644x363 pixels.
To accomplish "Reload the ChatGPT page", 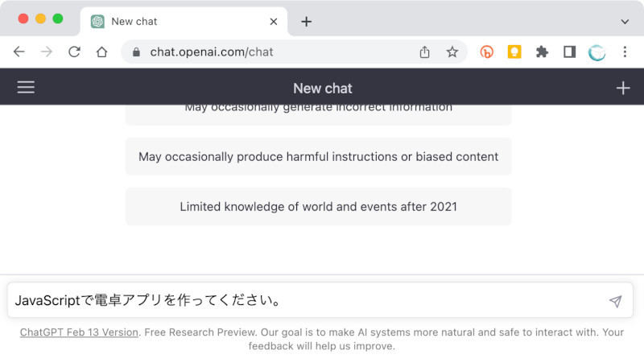I will pyautogui.click(x=74, y=52).
